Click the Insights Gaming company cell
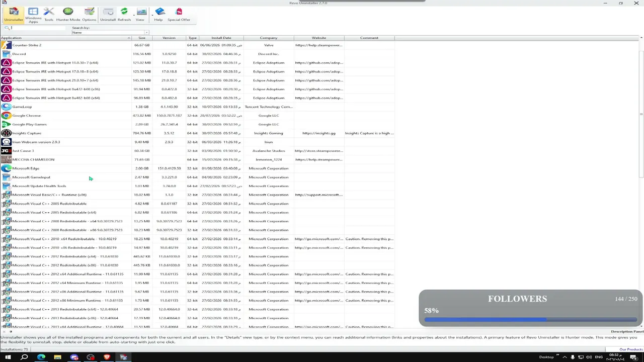This screenshot has height=362, width=644. [269, 133]
